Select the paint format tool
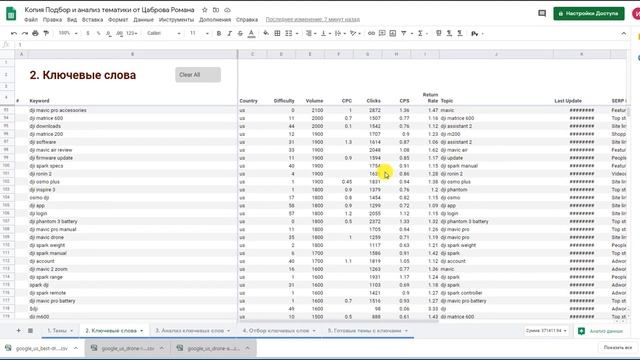The width and height of the screenshot is (640, 360). pos(46,33)
